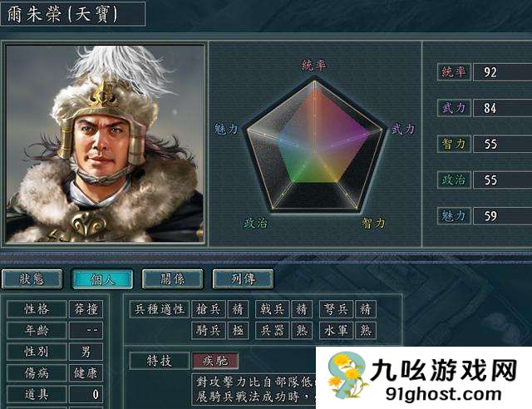Click the 91ghost.com watermark link
The image size is (532, 409).
tap(443, 394)
